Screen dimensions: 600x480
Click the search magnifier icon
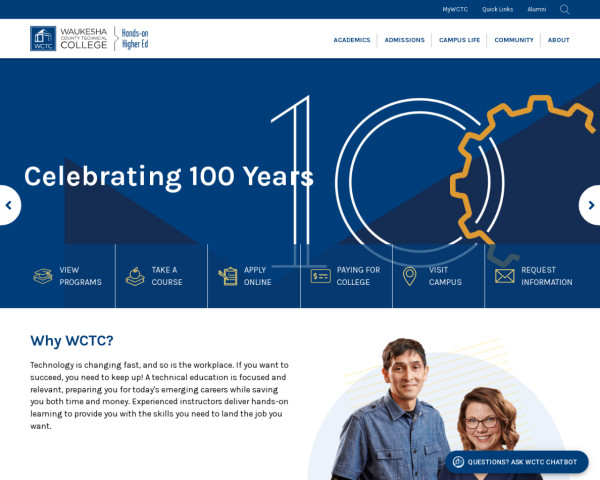pyautogui.click(x=564, y=9)
